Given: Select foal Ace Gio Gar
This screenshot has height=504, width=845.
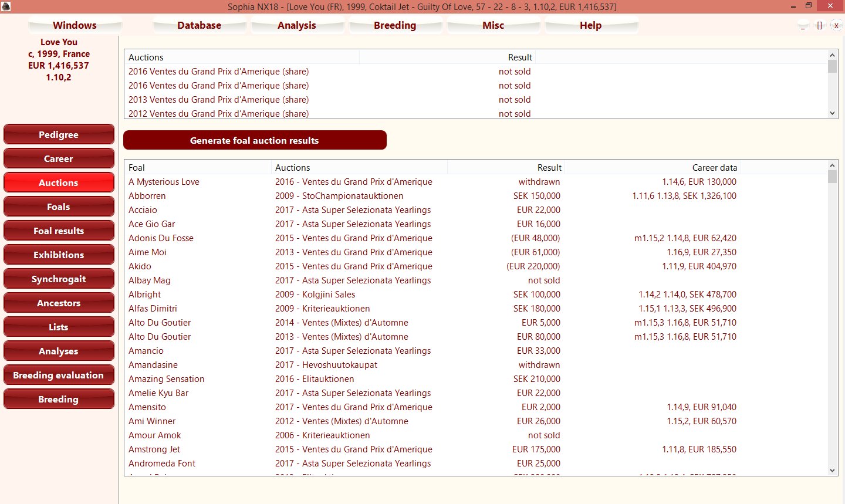Looking at the screenshot, I should 151,224.
